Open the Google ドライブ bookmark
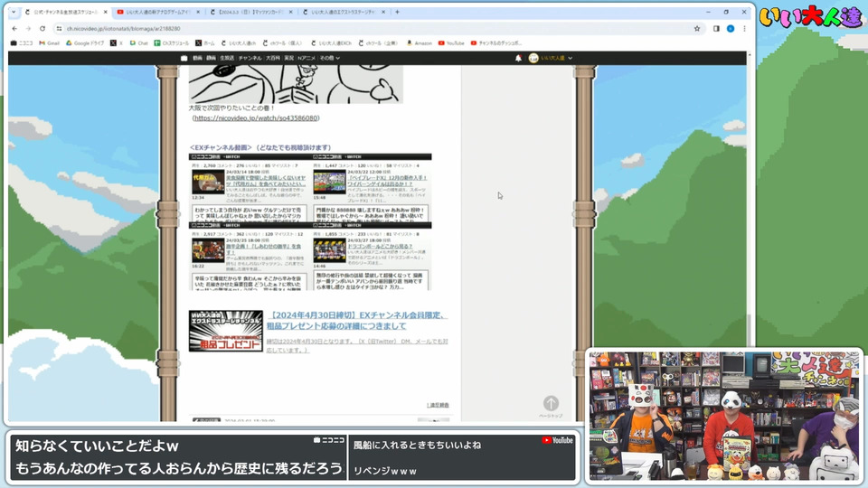The image size is (868, 488). (85, 42)
